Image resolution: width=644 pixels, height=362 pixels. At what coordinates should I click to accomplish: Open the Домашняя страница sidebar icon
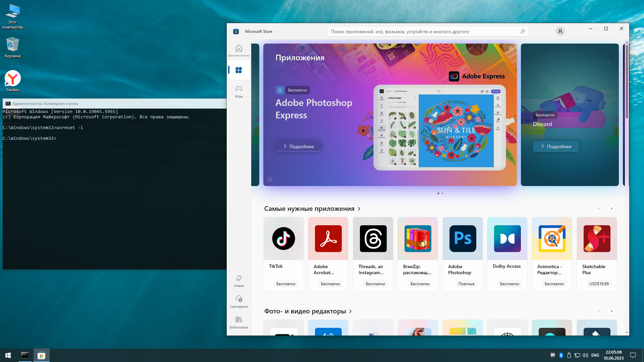click(238, 50)
